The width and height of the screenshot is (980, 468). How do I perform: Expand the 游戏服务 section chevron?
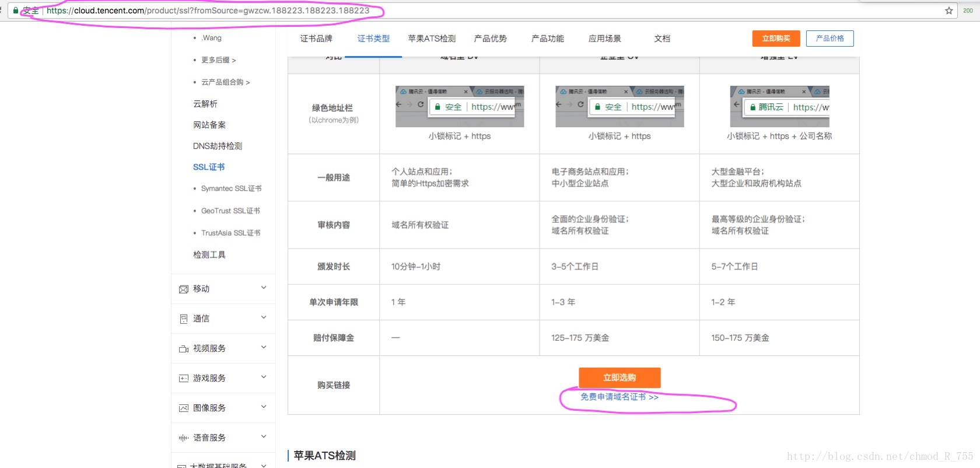point(264,377)
